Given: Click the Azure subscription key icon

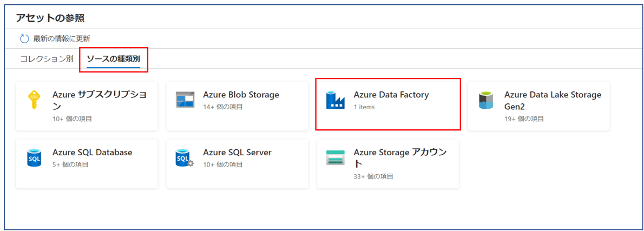Looking at the screenshot, I should point(34,101).
